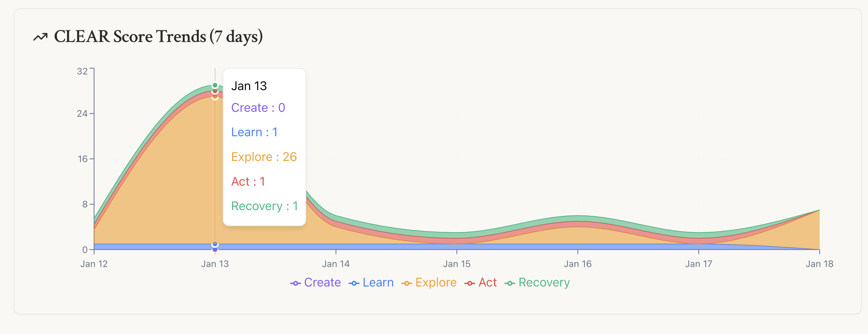This screenshot has width=868, height=334.
Task: Click the CLEAR Score Trends title
Action: click(158, 37)
